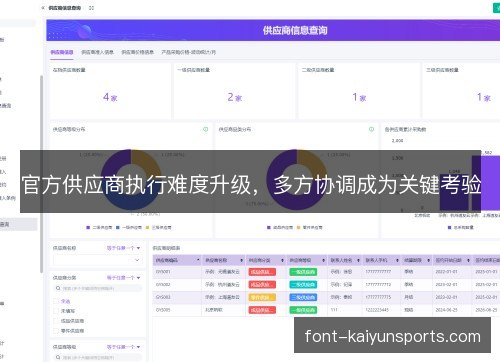Click the 1家 value in 二级供应商数量 card
The image size is (500, 362).
point(359,97)
